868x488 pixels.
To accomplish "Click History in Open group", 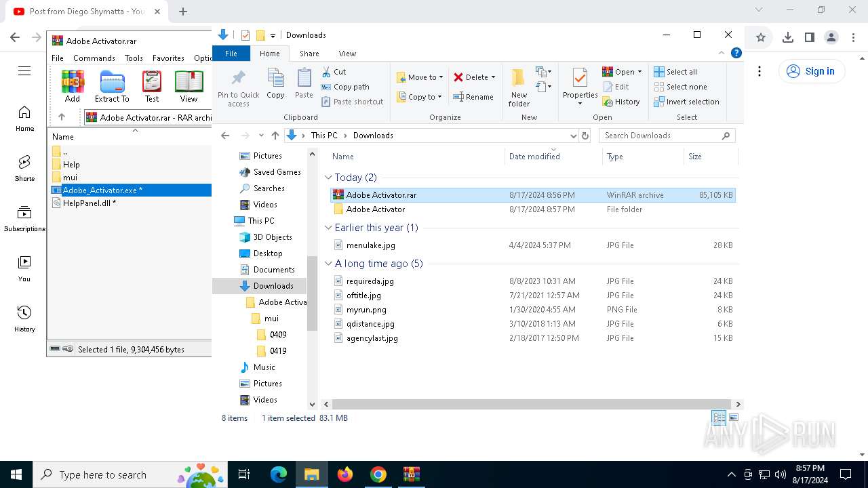I will [x=620, y=102].
